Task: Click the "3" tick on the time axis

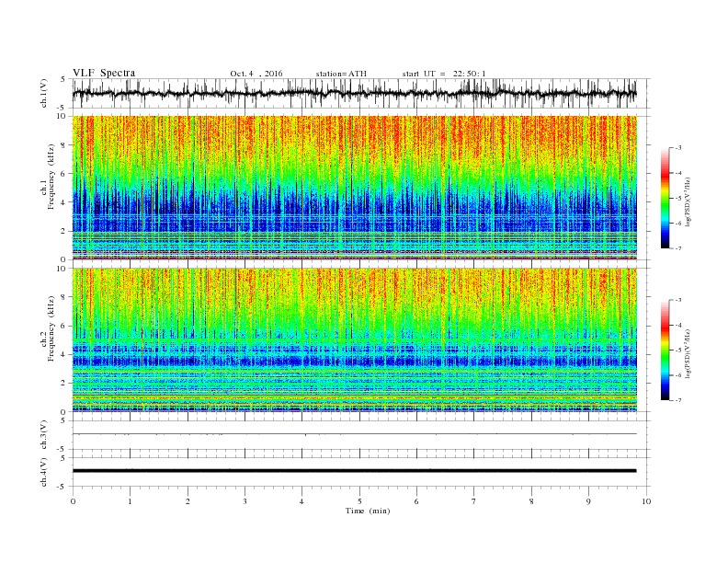Action: click(245, 501)
